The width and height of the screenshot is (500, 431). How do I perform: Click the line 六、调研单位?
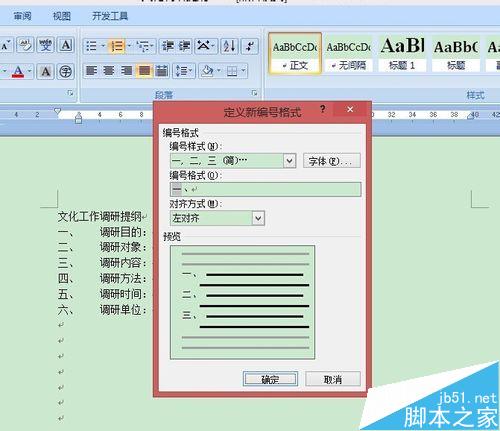point(102,310)
